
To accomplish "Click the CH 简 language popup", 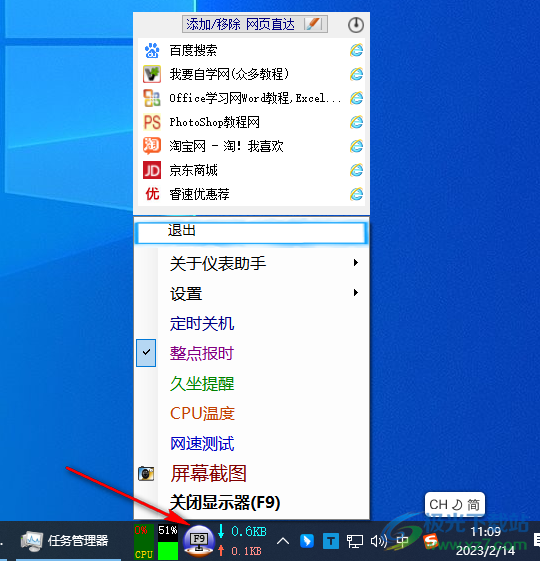I will (x=455, y=504).
